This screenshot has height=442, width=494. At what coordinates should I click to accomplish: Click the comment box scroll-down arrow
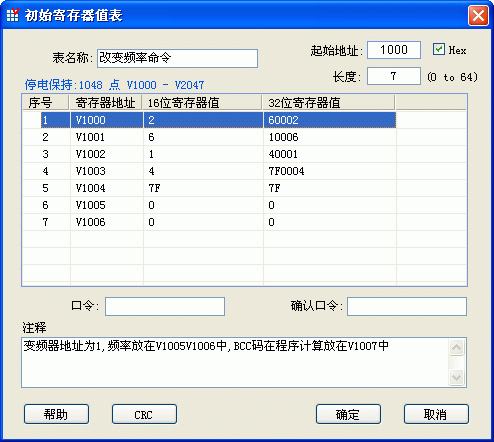456,377
